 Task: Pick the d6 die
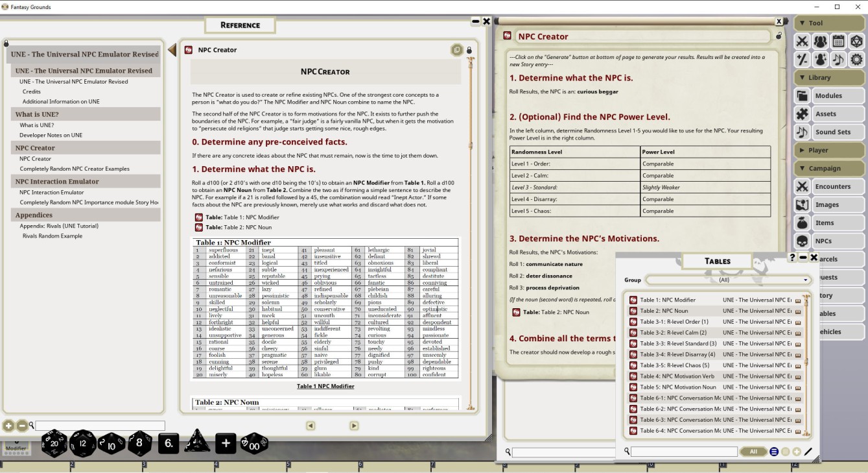tap(169, 444)
